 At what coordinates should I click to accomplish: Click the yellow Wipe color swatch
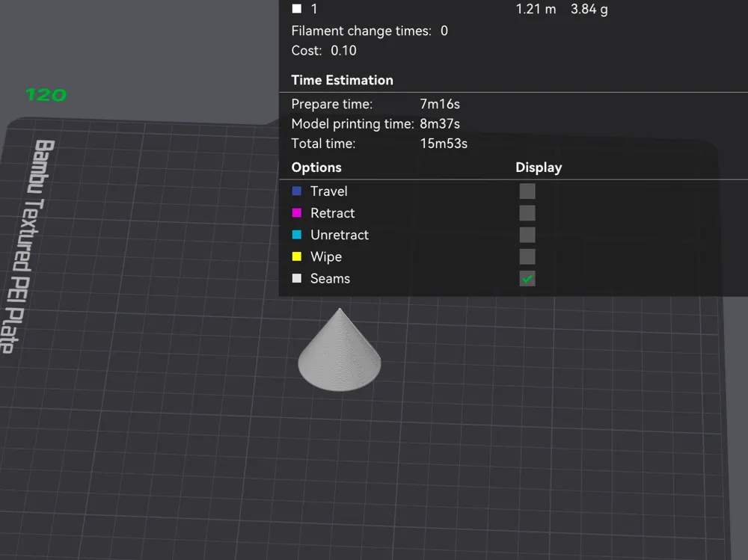click(297, 256)
